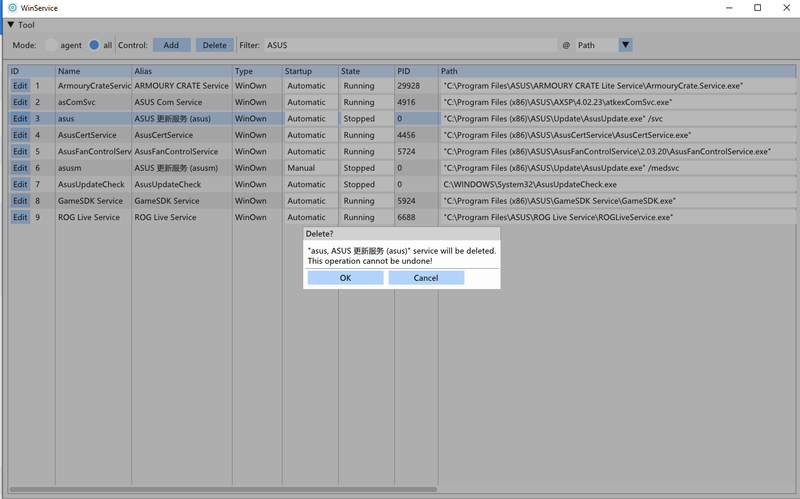This screenshot has width=800, height=499.
Task: Sort by the Startup column header
Action: tap(310, 71)
